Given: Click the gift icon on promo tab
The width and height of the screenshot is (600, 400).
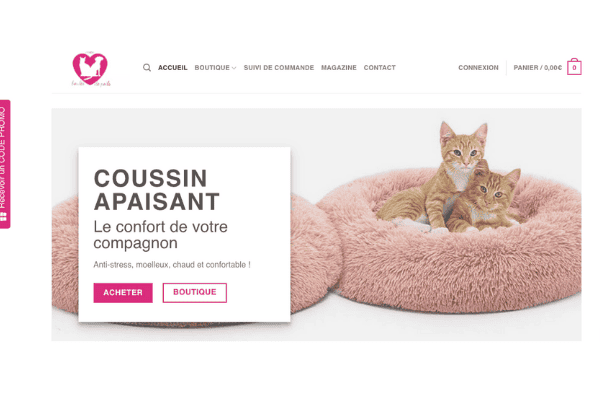Looking at the screenshot, I should [x=3, y=217].
